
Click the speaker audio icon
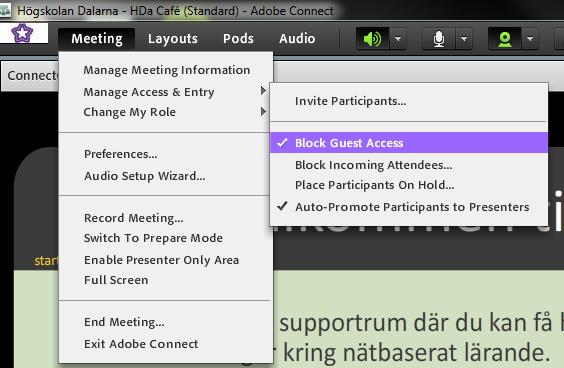(x=372, y=38)
